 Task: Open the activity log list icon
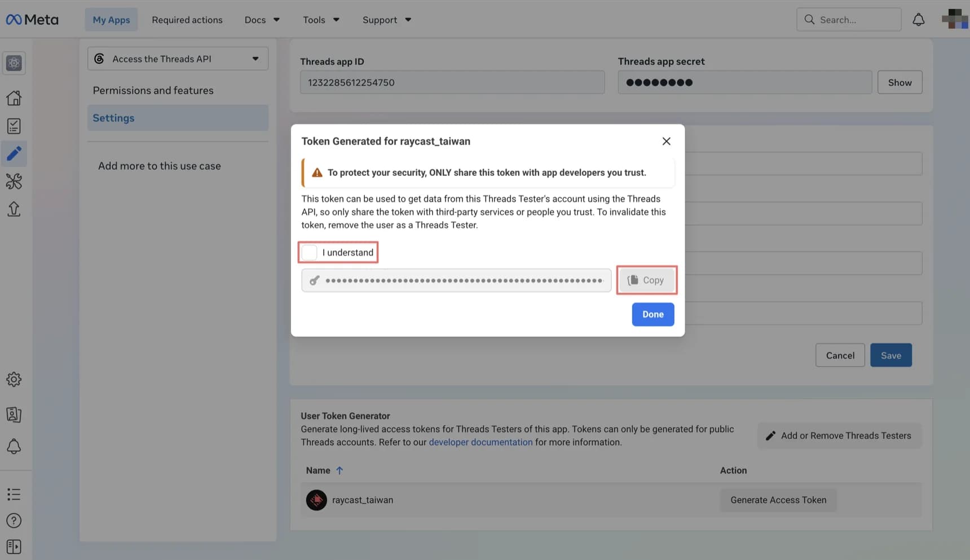(14, 495)
